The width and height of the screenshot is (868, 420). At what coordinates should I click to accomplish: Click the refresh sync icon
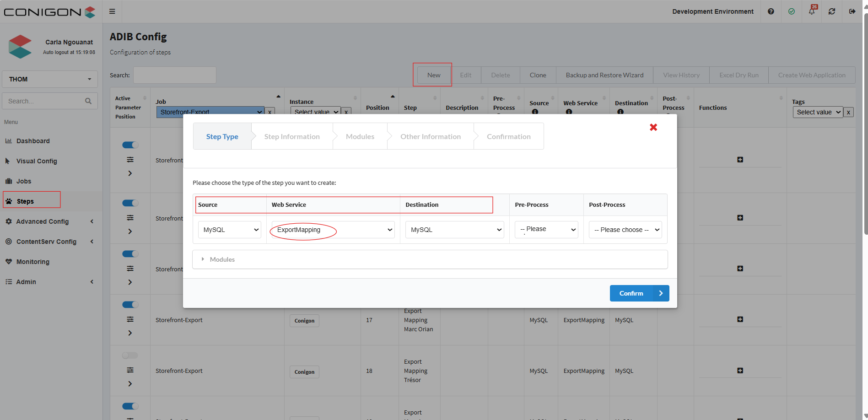pos(832,11)
